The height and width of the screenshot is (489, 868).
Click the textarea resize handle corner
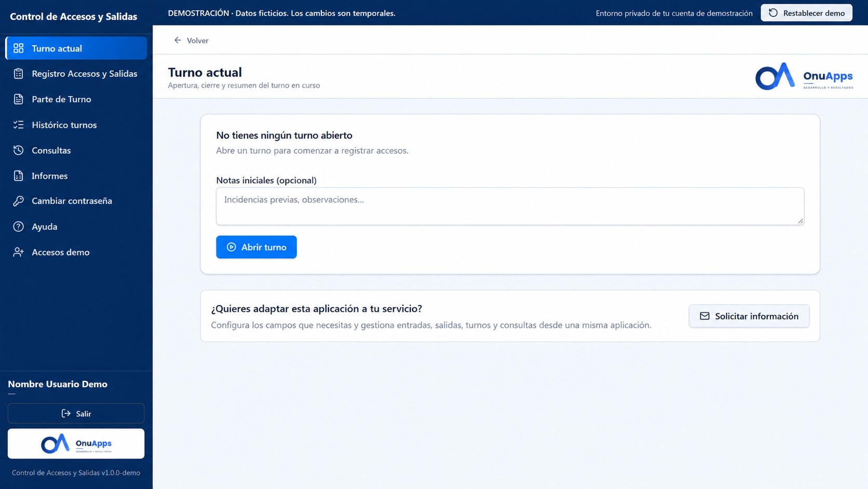point(800,221)
